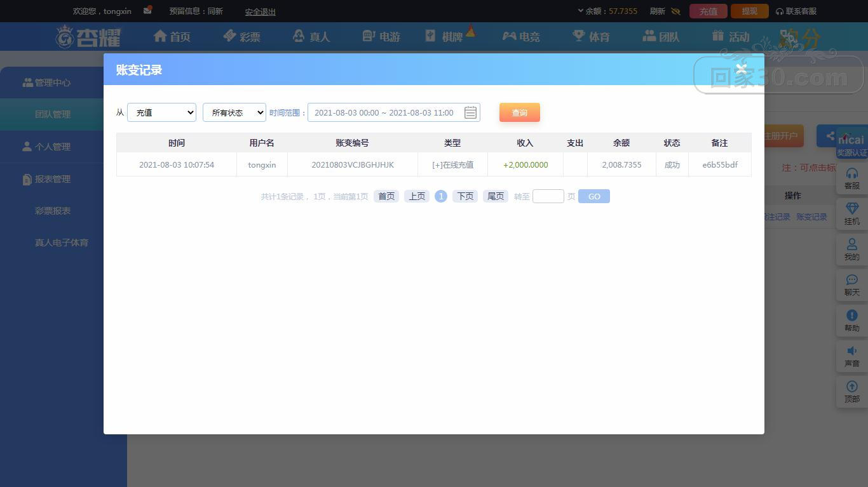Open the 聊天 chat bubble icon
Image resolution: width=868 pixels, height=487 pixels.
coord(852,280)
